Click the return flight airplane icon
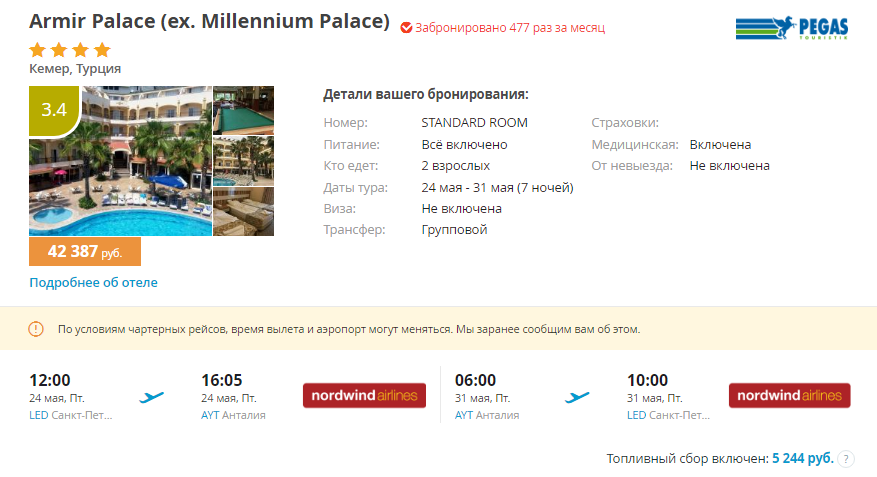877x477 pixels. pos(577,397)
